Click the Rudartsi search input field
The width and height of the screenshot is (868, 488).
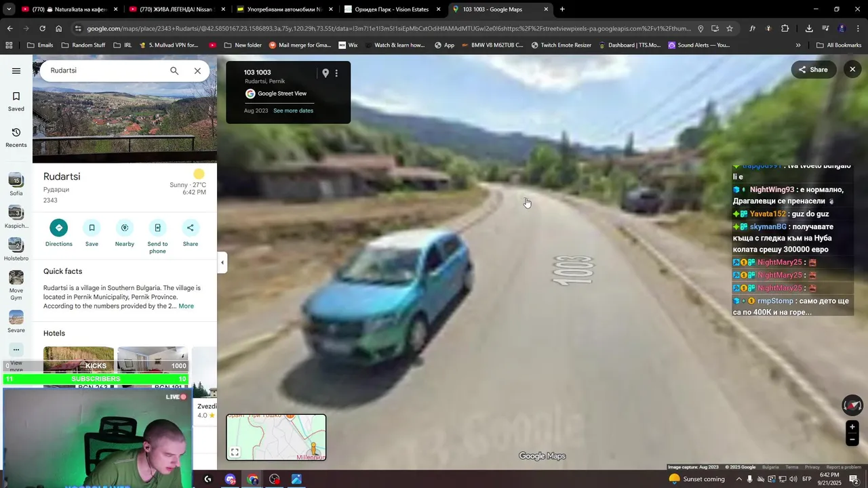click(x=105, y=70)
